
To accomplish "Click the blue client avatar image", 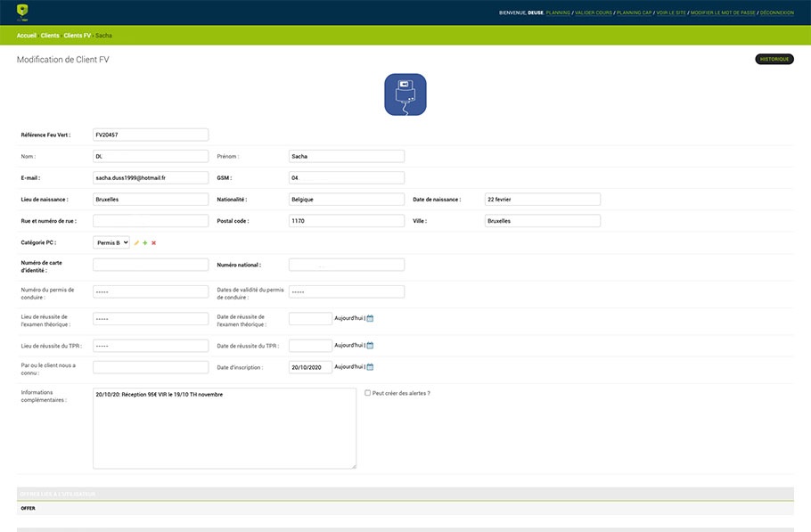I will tap(405, 94).
